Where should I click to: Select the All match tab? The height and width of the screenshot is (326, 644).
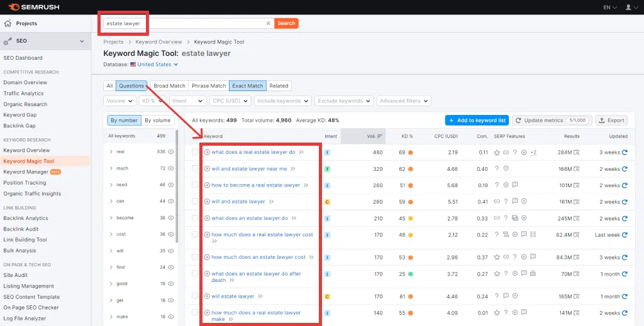(x=109, y=85)
